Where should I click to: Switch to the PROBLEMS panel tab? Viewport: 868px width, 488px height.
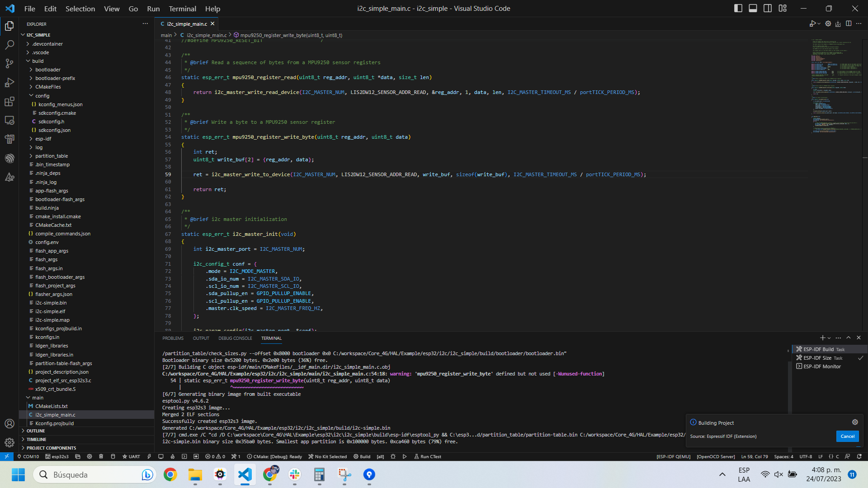point(173,338)
